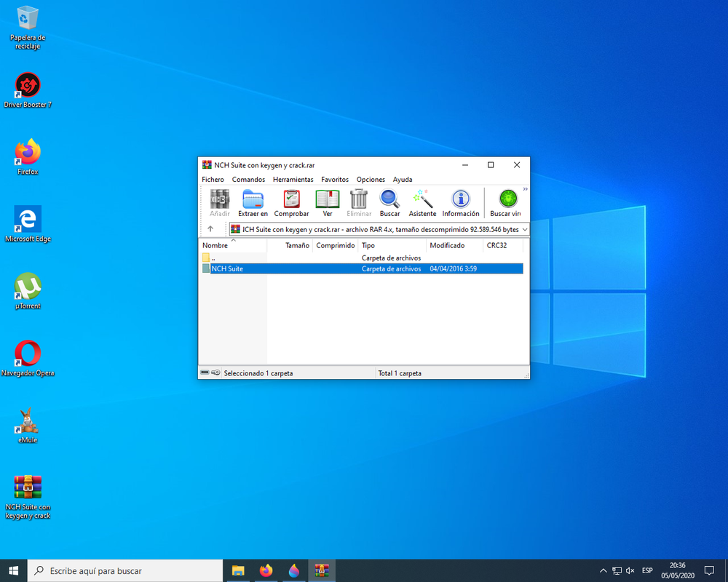The height and width of the screenshot is (582, 728).
Task: Open the Comandos menu
Action: [248, 180]
